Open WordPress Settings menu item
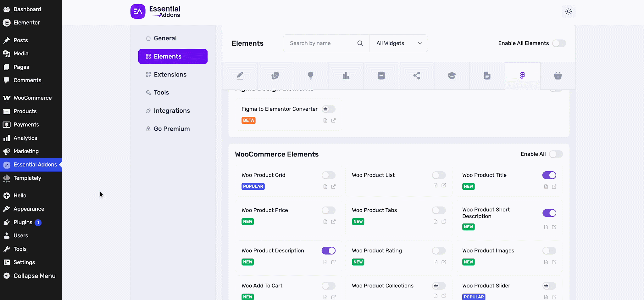 (31, 262)
